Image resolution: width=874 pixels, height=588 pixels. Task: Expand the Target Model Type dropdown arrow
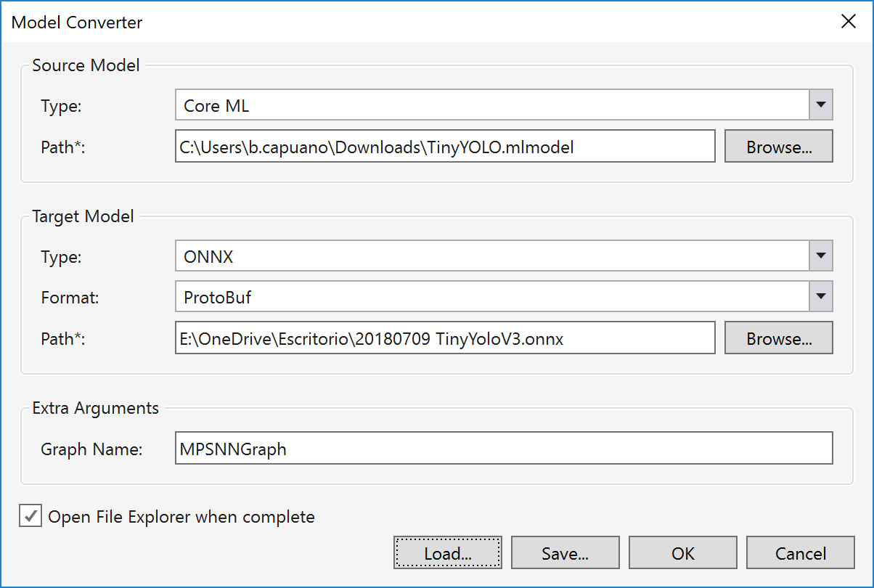coord(821,256)
